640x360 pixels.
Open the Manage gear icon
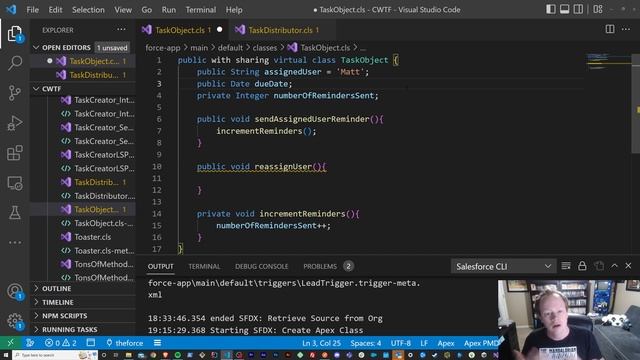(15, 321)
